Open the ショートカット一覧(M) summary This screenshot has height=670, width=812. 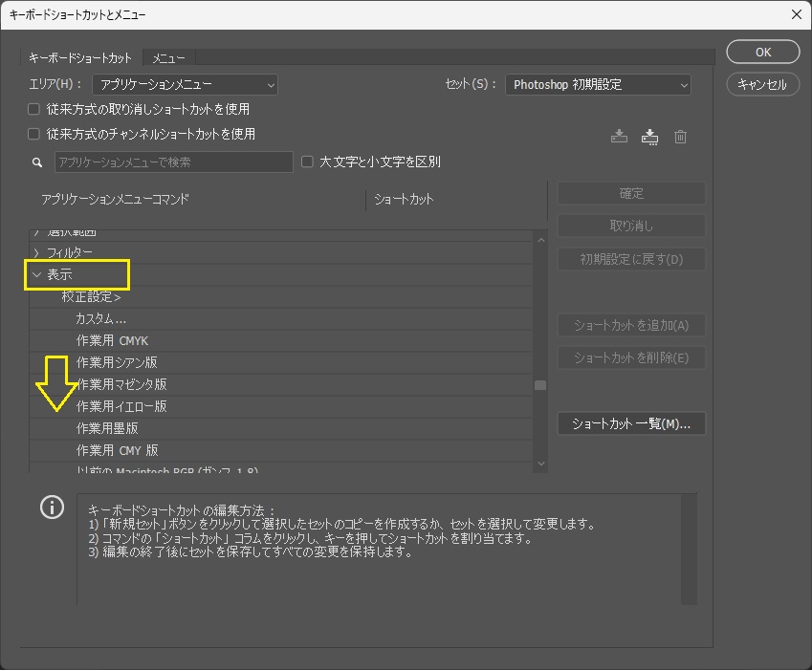(631, 423)
